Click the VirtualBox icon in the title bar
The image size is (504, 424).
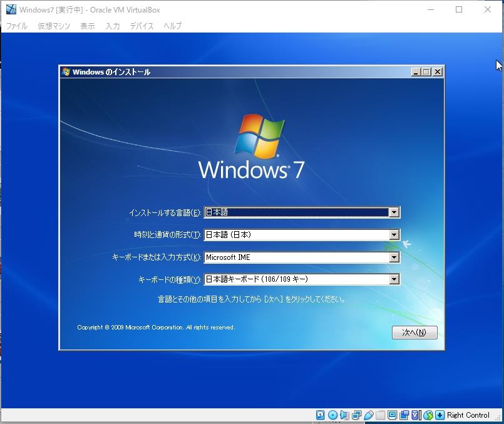tap(11, 9)
